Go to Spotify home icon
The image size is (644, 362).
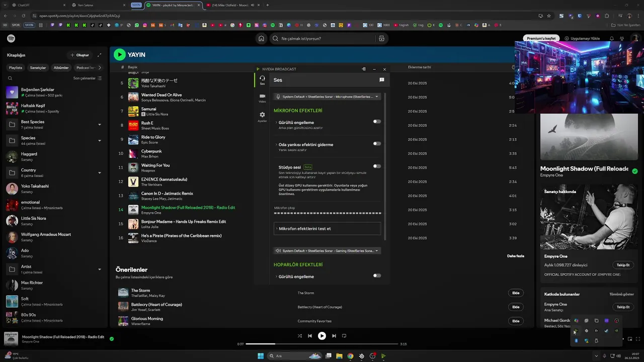261,38
